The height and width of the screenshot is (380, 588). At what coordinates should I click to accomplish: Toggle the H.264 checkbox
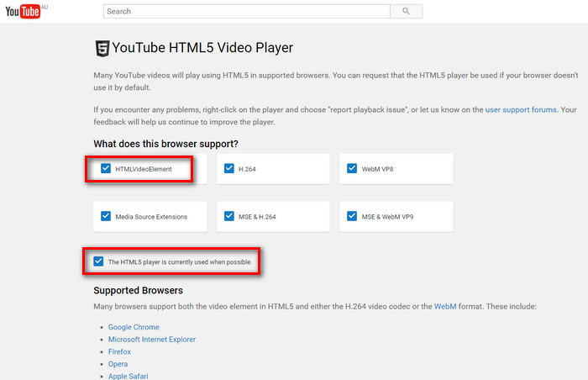click(228, 168)
